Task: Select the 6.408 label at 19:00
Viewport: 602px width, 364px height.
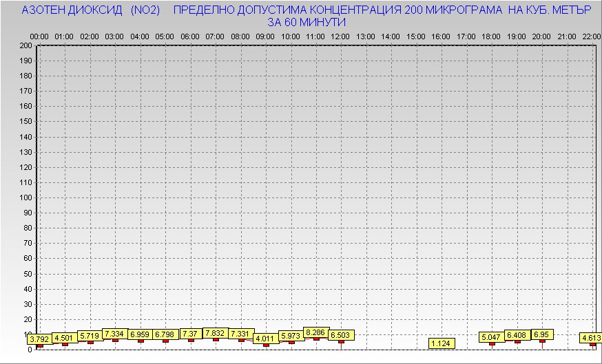Action: click(x=517, y=335)
